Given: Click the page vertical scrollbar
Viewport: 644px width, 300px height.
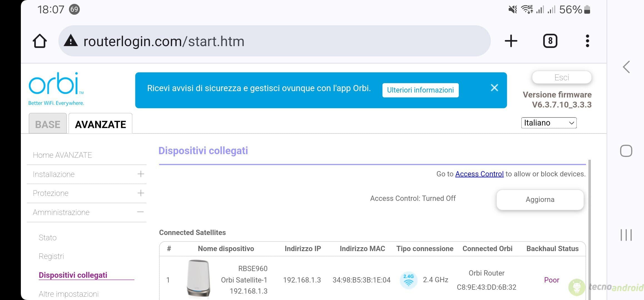Looking at the screenshot, I should (589, 229).
